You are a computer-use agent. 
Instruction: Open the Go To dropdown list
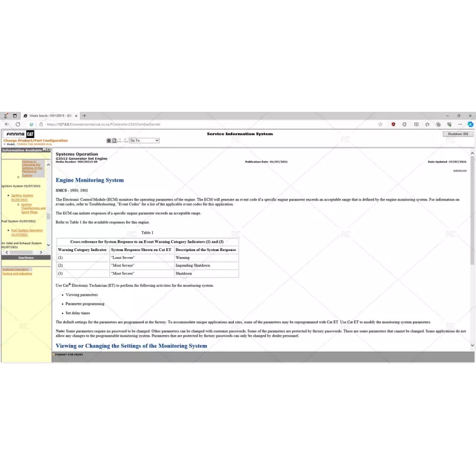click(144, 140)
